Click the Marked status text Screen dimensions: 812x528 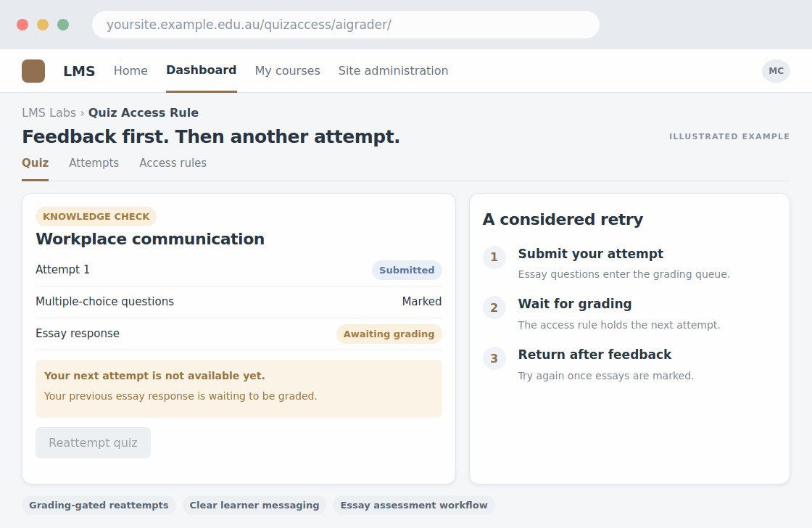pos(421,302)
